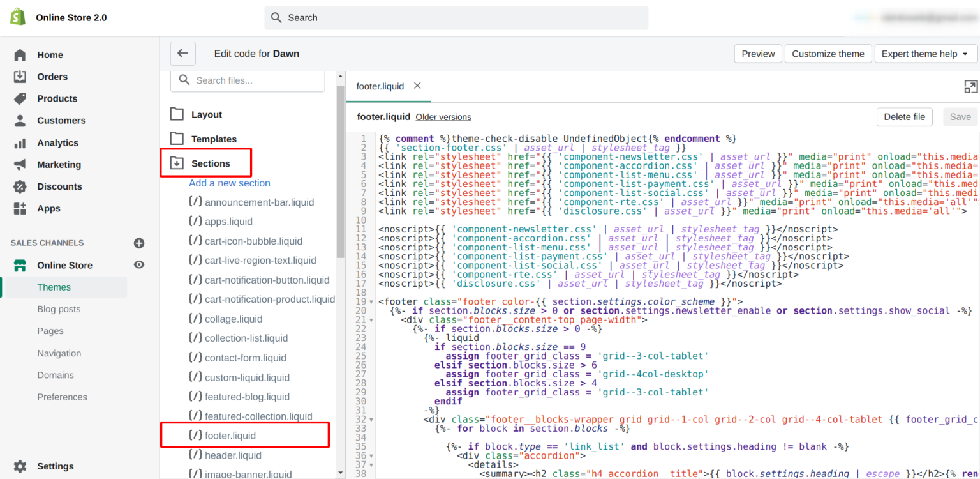Click Add a new section link
The height and width of the screenshot is (479, 980).
point(230,183)
